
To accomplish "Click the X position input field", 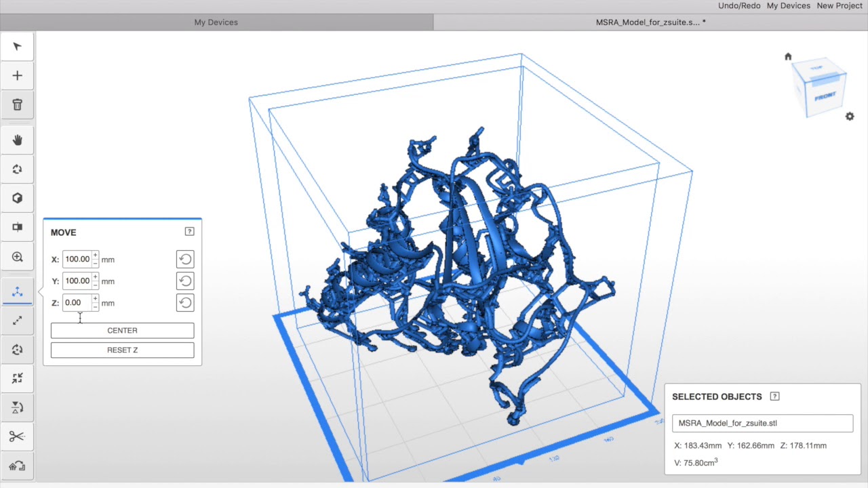I will [x=77, y=259].
